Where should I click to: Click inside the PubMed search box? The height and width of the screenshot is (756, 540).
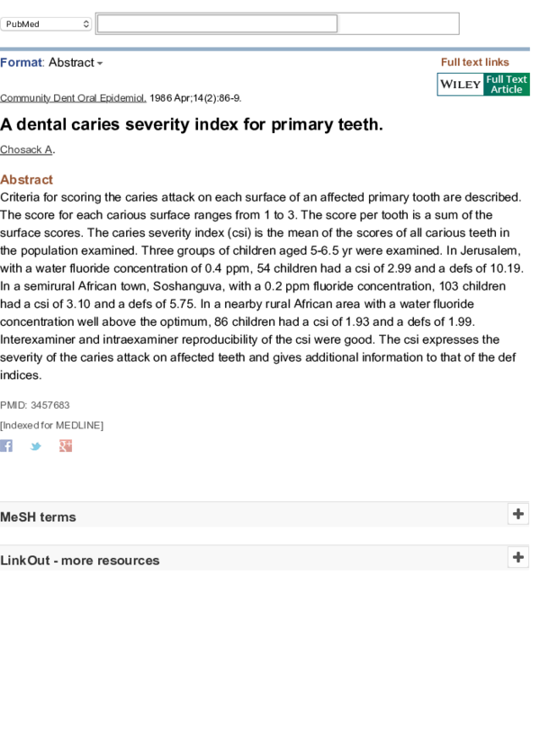tap(216, 22)
